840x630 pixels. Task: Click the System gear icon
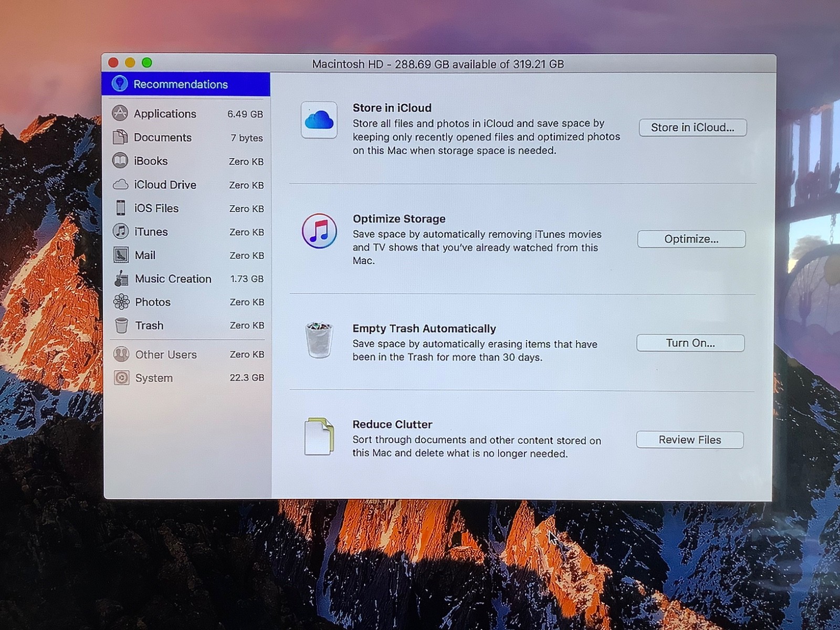(122, 377)
